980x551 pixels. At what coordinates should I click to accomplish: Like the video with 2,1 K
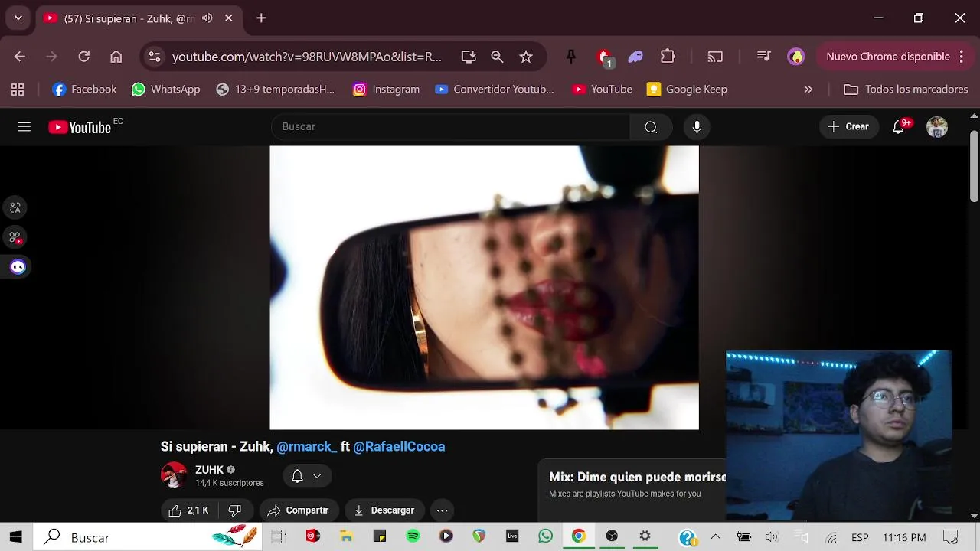189,510
